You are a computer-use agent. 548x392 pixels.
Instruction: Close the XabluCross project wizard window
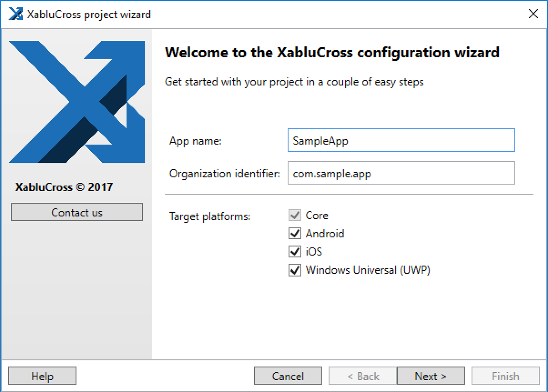coord(533,14)
